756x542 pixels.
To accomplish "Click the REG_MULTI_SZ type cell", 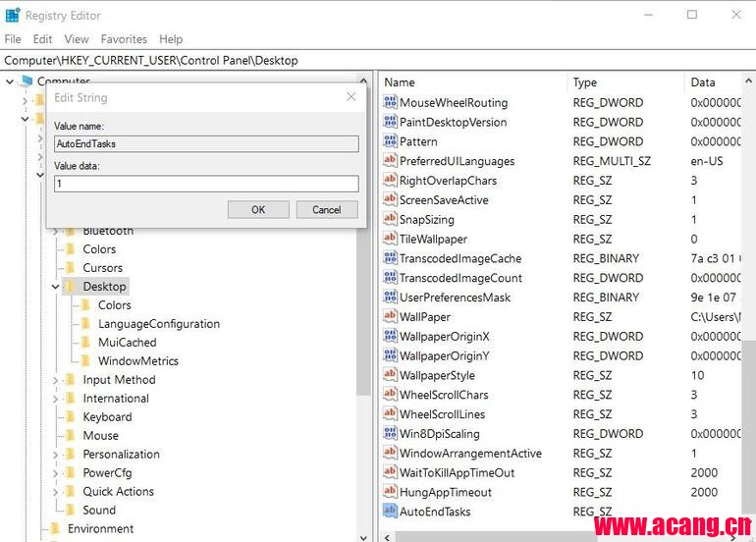I will tap(612, 161).
